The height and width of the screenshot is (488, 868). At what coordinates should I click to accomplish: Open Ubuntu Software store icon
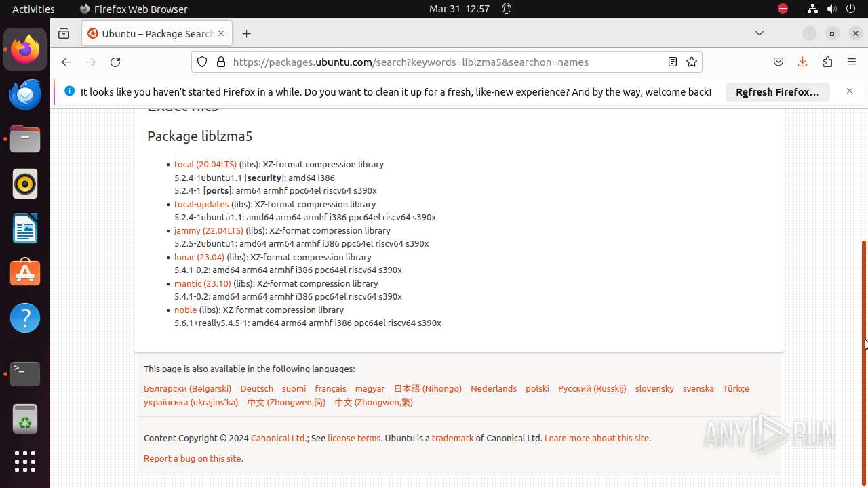click(x=25, y=273)
